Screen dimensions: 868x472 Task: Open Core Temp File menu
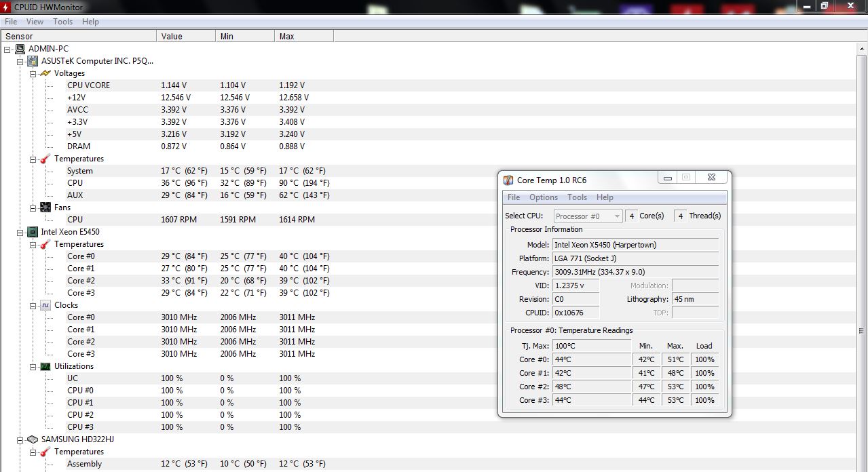pos(514,197)
